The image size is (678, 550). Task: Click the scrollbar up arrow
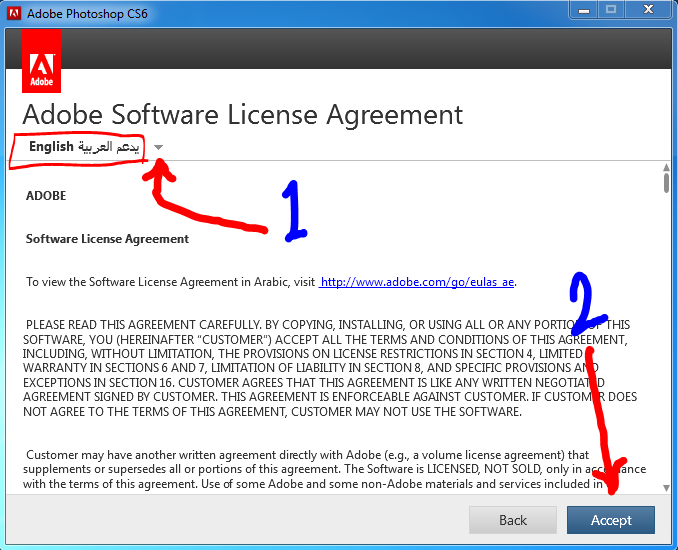point(666,167)
